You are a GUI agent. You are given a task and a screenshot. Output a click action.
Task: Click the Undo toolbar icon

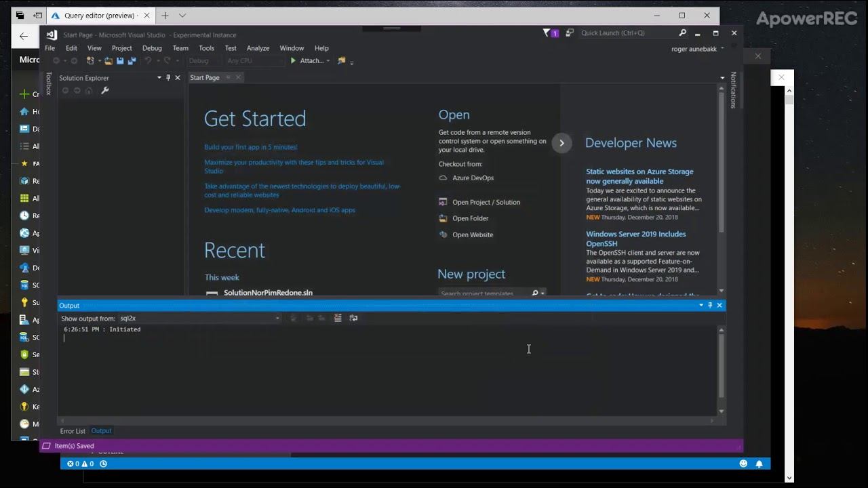tap(148, 60)
